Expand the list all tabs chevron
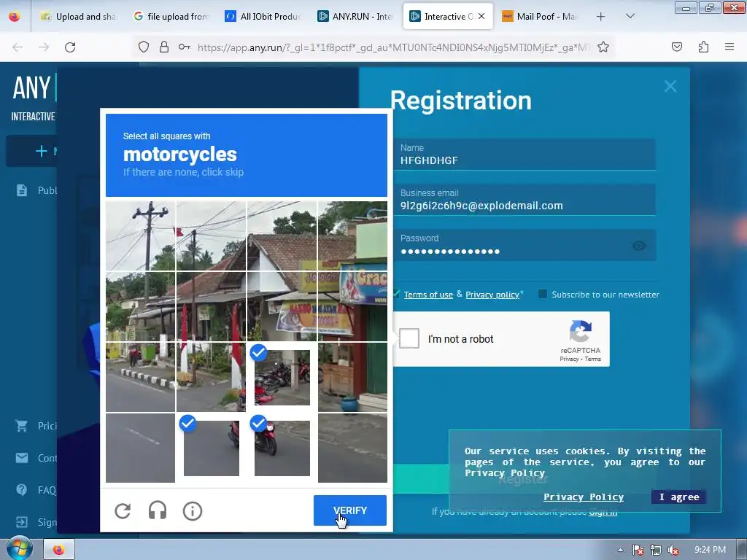Viewport: 747px width, 560px height. (x=630, y=16)
